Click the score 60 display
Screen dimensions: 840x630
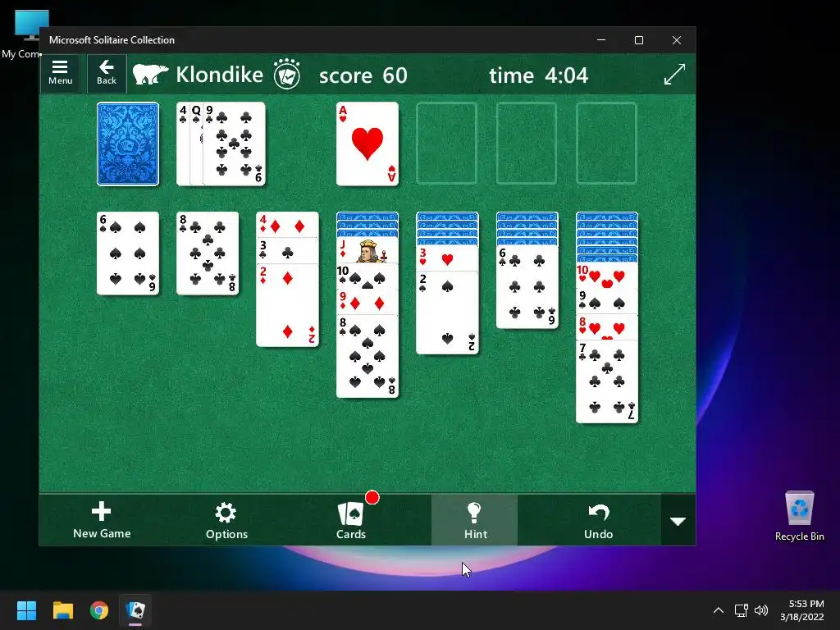pyautogui.click(x=363, y=75)
